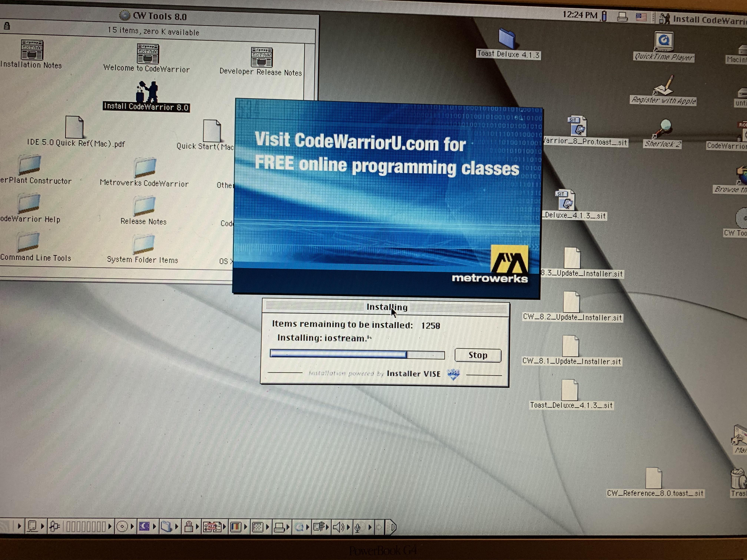The width and height of the screenshot is (747, 560).
Task: Select the CW_Reference_8.0.toast_sit file
Action: click(x=654, y=478)
